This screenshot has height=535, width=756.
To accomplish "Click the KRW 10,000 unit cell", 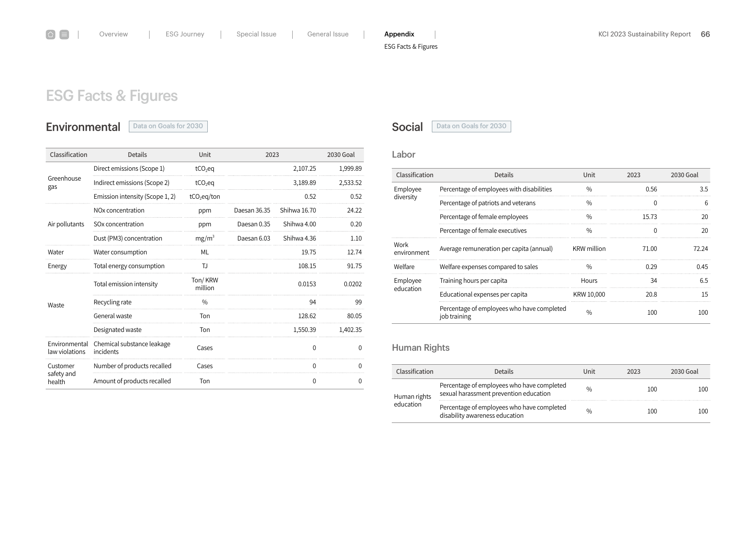I will point(589,294).
